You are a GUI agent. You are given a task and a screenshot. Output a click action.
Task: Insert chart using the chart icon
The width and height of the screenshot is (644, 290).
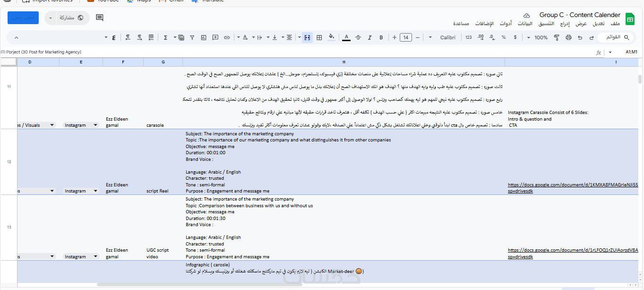(x=204, y=37)
